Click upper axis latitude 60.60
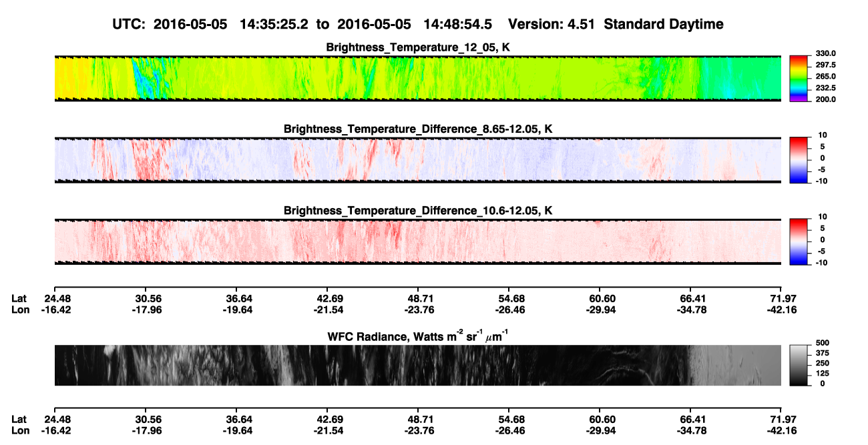868x445 pixels. click(x=600, y=298)
